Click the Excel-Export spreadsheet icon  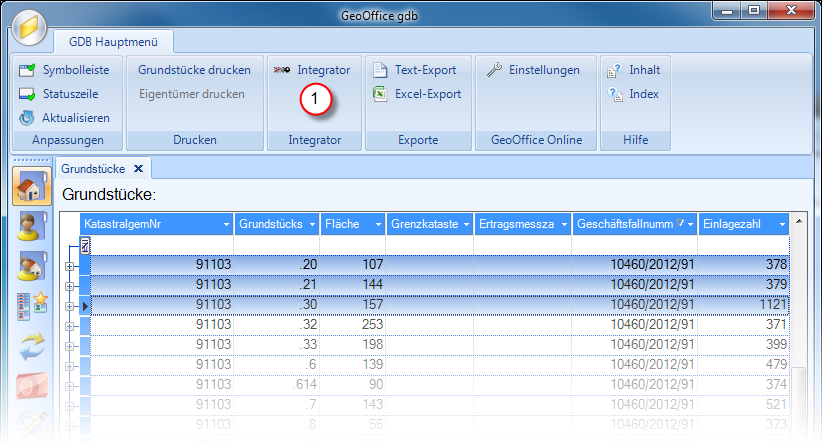click(380, 94)
